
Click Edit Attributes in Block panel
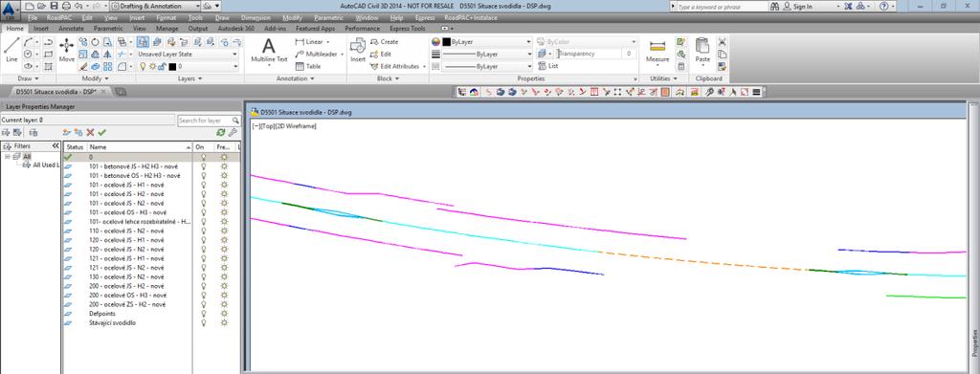pos(397,66)
